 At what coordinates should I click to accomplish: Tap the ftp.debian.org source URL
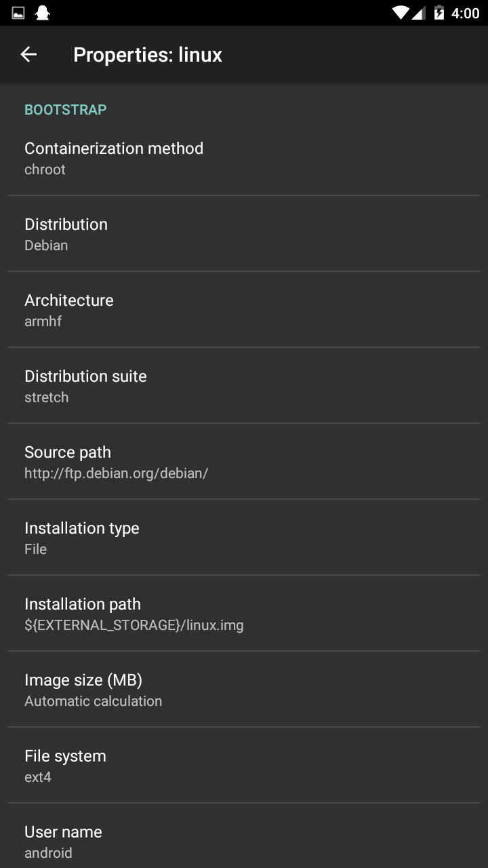[116, 473]
